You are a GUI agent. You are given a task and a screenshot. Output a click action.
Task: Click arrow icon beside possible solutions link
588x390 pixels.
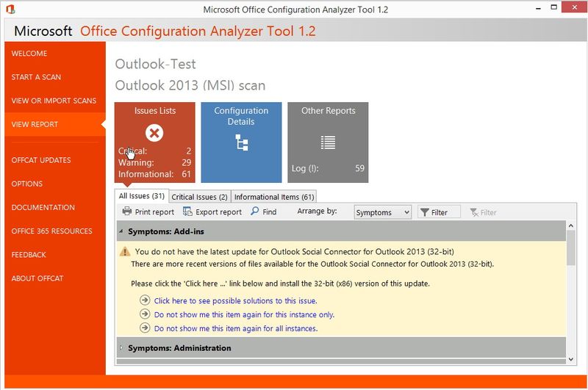click(145, 300)
